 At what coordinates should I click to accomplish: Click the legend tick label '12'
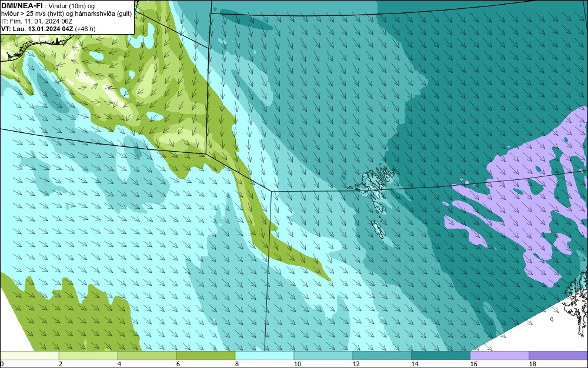pos(356,364)
